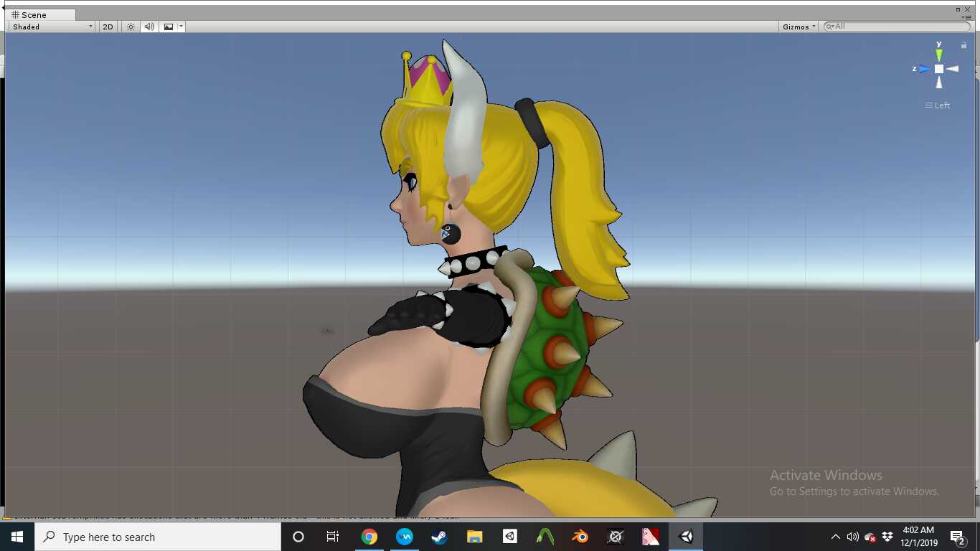Toggle the scene gizmo rotation lock icon
Viewport: 980px width, 551px height.
click(x=963, y=45)
